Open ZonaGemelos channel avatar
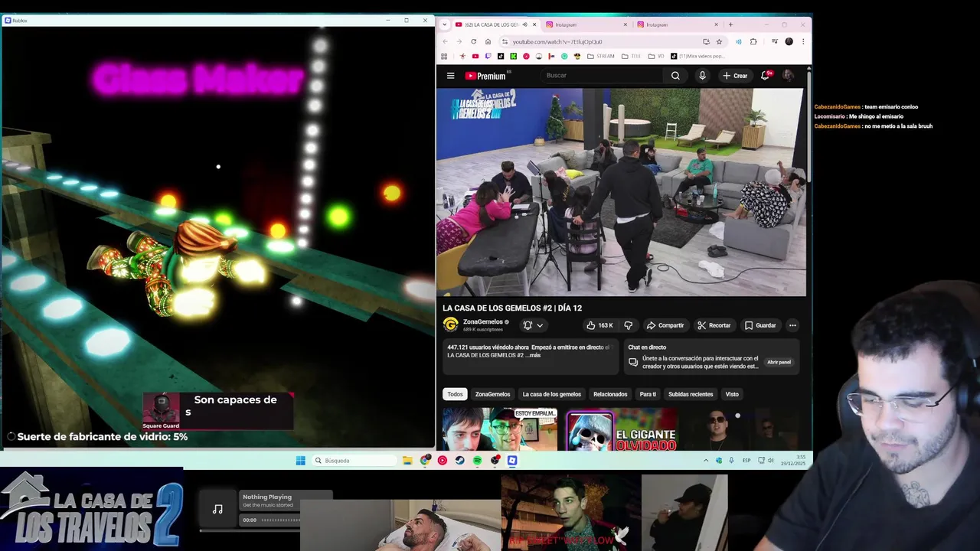 450,325
